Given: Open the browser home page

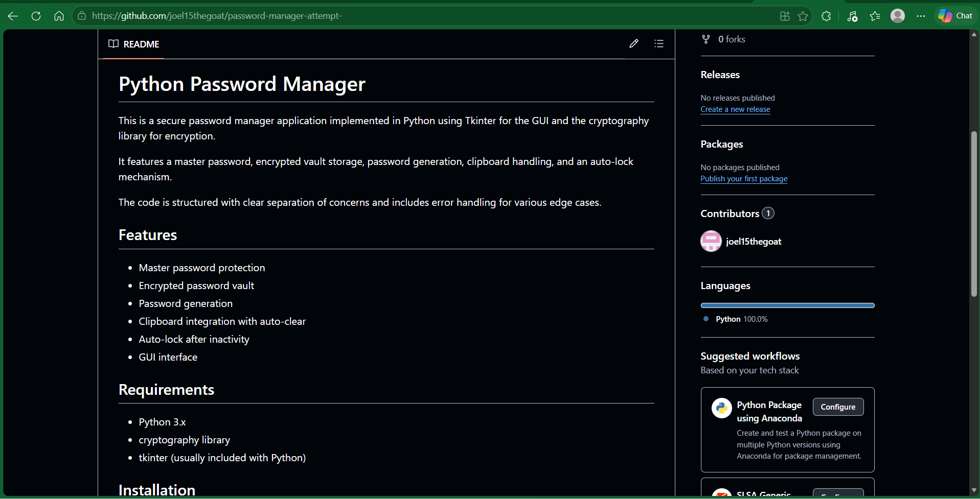Looking at the screenshot, I should [59, 16].
